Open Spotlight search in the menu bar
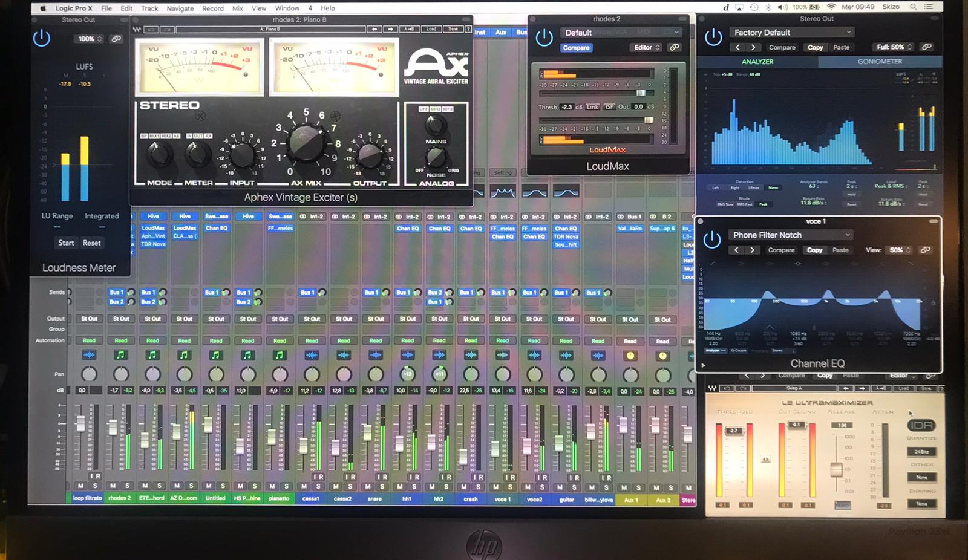 (x=913, y=7)
